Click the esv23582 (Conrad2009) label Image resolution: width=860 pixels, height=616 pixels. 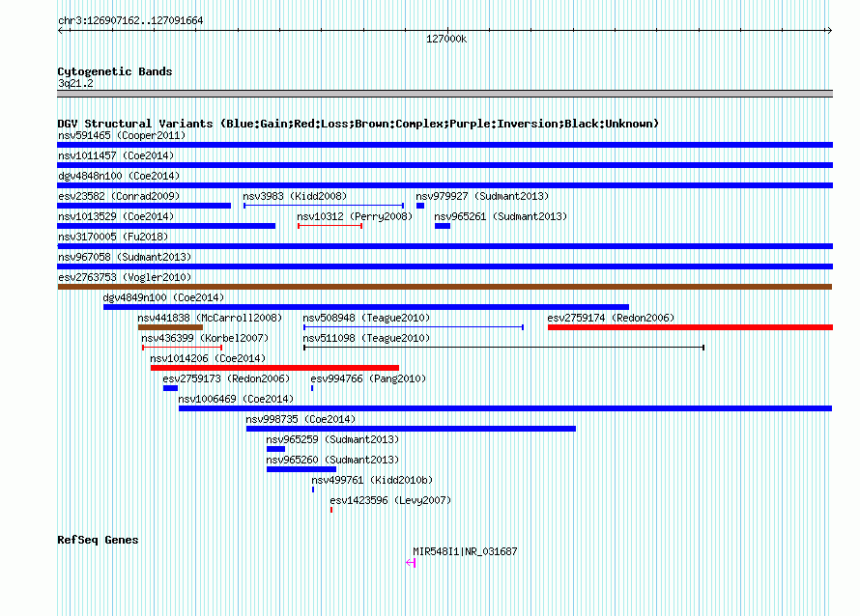coord(119,196)
